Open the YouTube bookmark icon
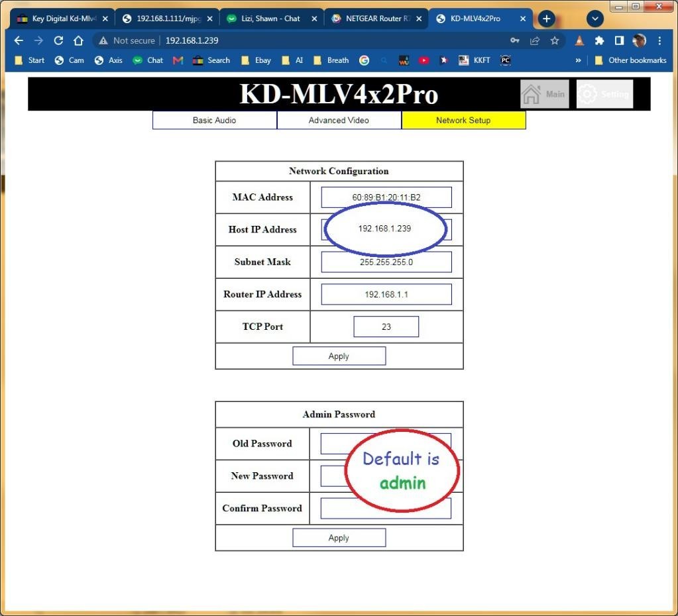 coord(424,60)
